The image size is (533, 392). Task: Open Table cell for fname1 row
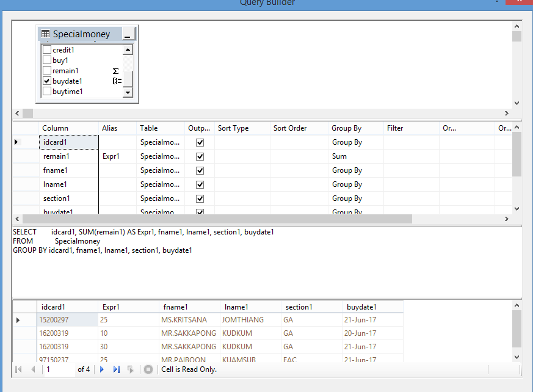click(x=161, y=170)
